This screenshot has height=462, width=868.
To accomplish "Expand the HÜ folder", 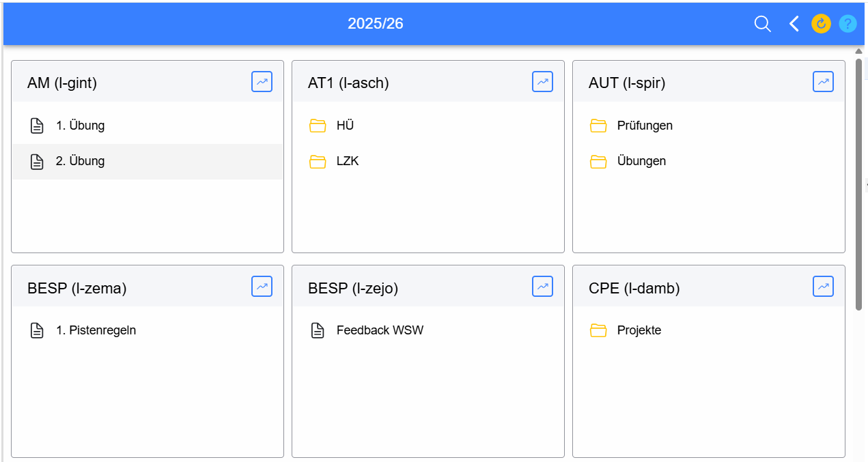I will click(x=344, y=126).
